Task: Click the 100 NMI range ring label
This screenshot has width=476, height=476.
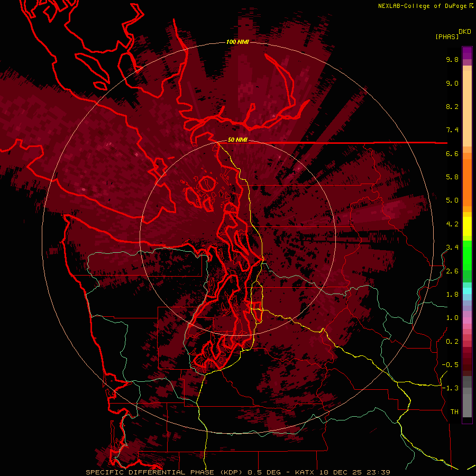Action: point(237,42)
